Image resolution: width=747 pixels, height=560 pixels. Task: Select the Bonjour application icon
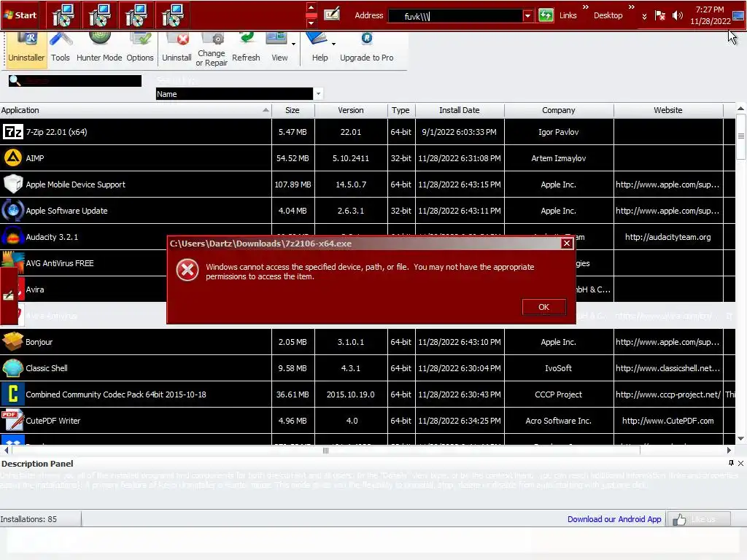point(13,342)
